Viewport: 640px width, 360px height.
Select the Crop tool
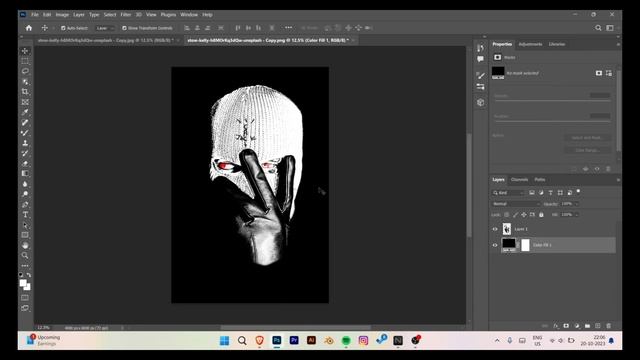coord(25,91)
